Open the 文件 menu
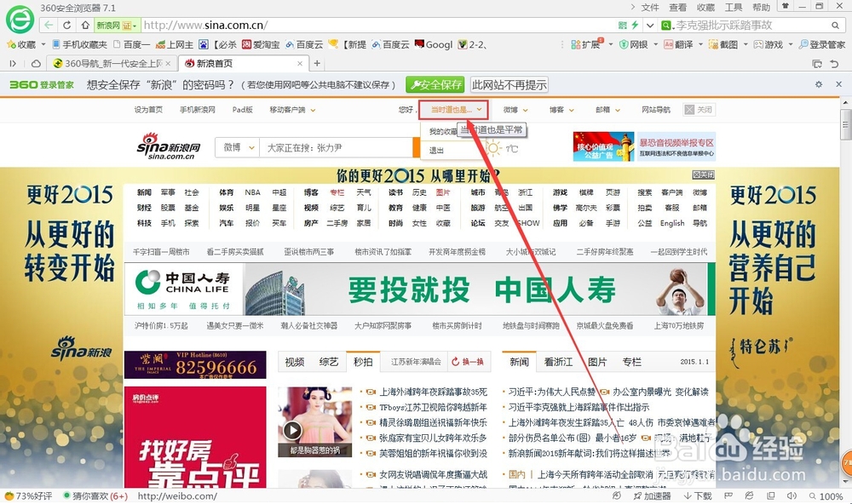The width and height of the screenshot is (852, 504). (650, 7)
